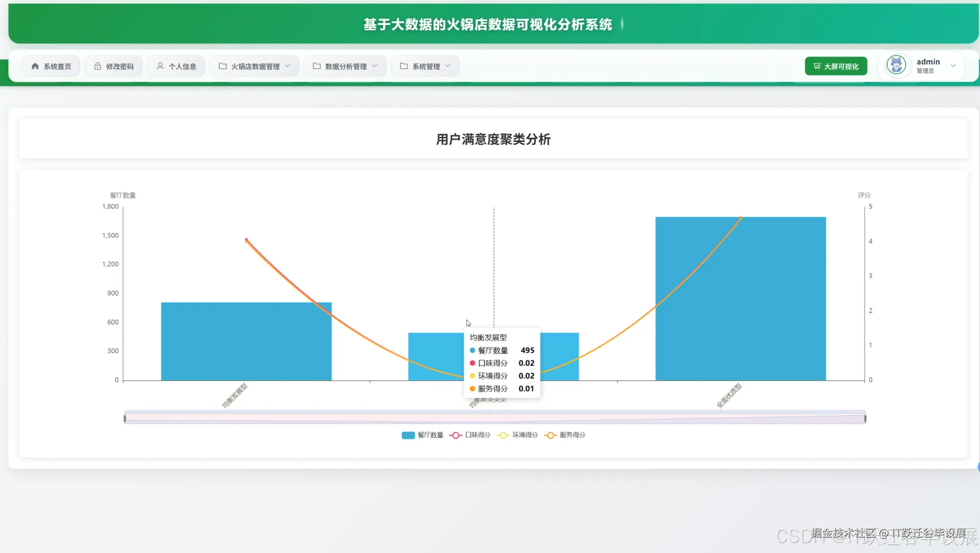Click the folder icon of 系统管理

[x=403, y=66]
